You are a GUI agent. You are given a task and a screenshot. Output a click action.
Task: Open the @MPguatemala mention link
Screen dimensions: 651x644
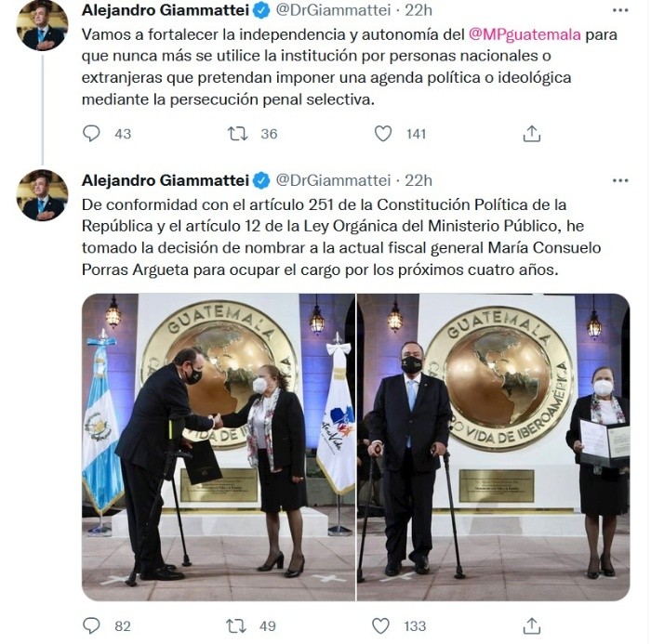point(525,34)
